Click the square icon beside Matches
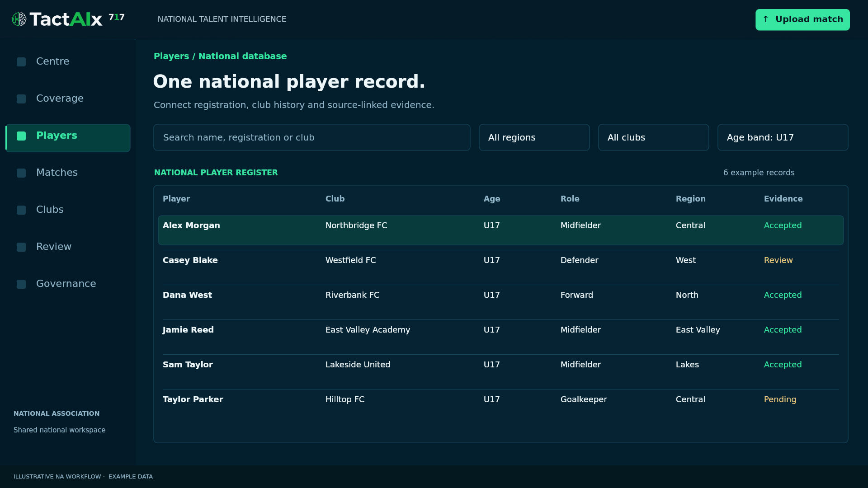The width and height of the screenshot is (868, 488). click(21, 173)
